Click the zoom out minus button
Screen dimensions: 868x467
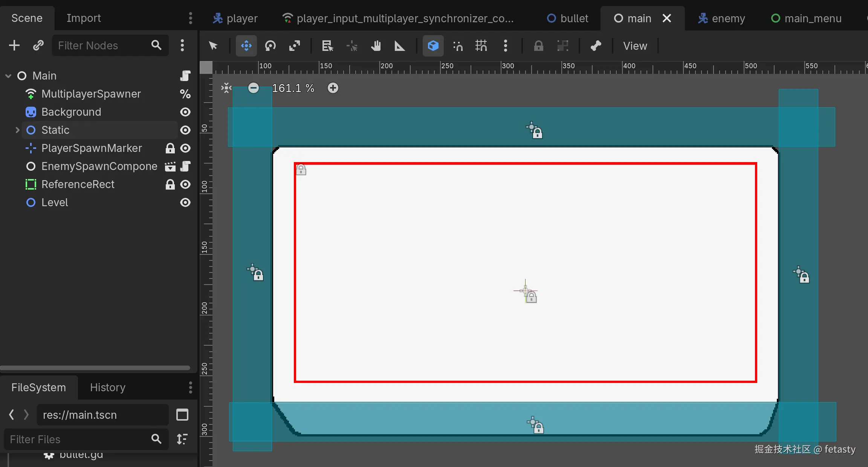tap(254, 88)
